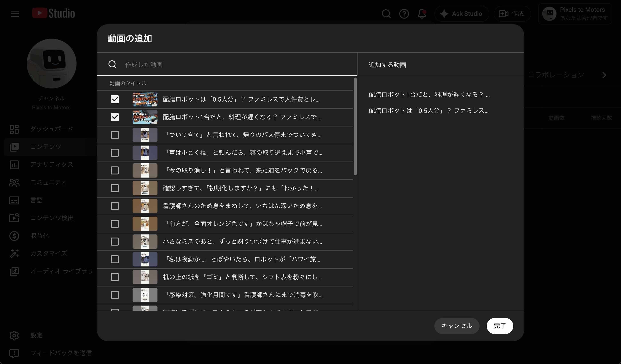The height and width of the screenshot is (364, 621).
Task: Click the YouTube Studio logo
Action: click(53, 13)
